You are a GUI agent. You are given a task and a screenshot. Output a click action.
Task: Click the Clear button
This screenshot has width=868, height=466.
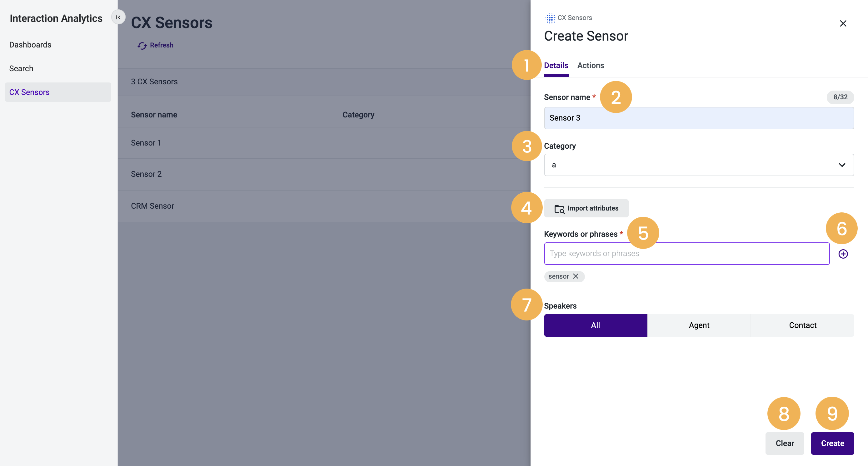point(785,444)
